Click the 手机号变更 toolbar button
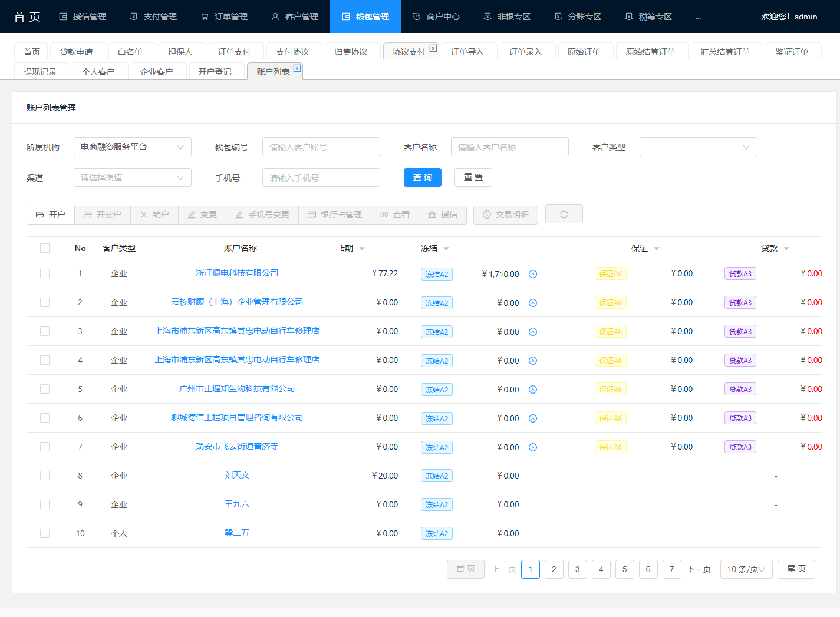840x617 pixels. coord(262,215)
